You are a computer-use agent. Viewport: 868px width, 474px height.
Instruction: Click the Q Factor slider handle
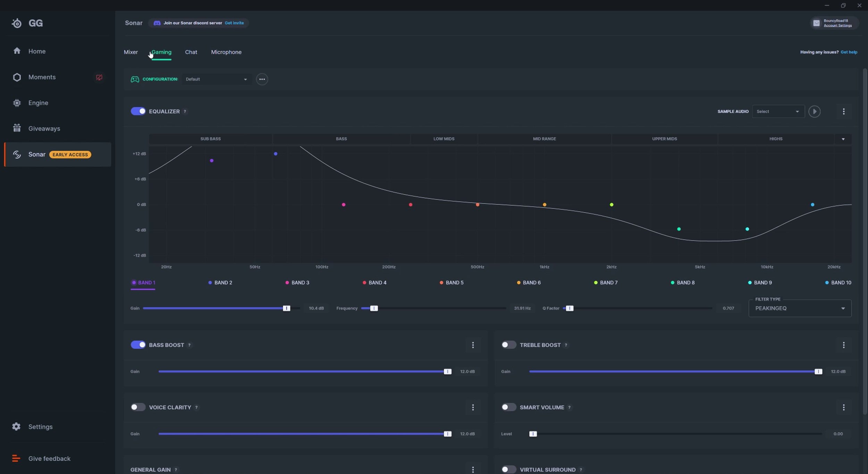click(x=569, y=308)
